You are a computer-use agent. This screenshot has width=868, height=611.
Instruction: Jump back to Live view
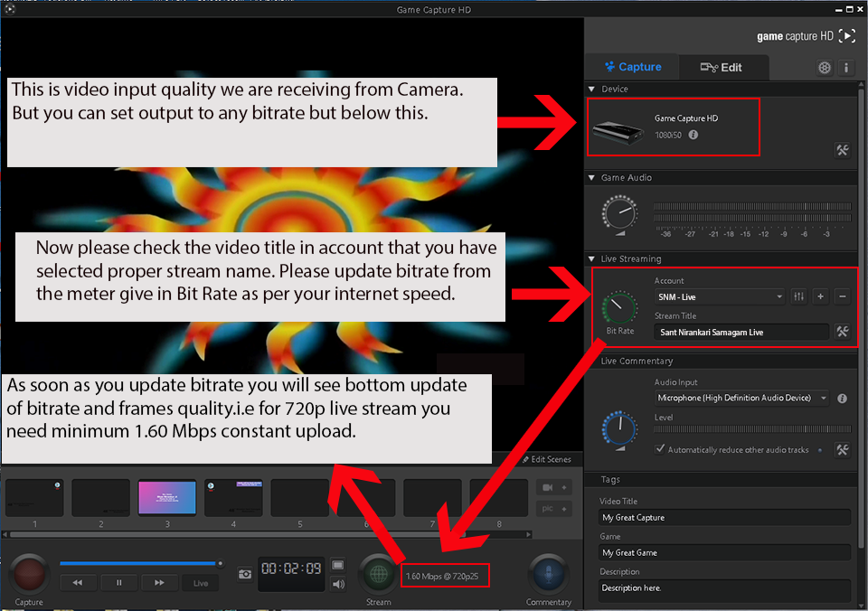[201, 583]
